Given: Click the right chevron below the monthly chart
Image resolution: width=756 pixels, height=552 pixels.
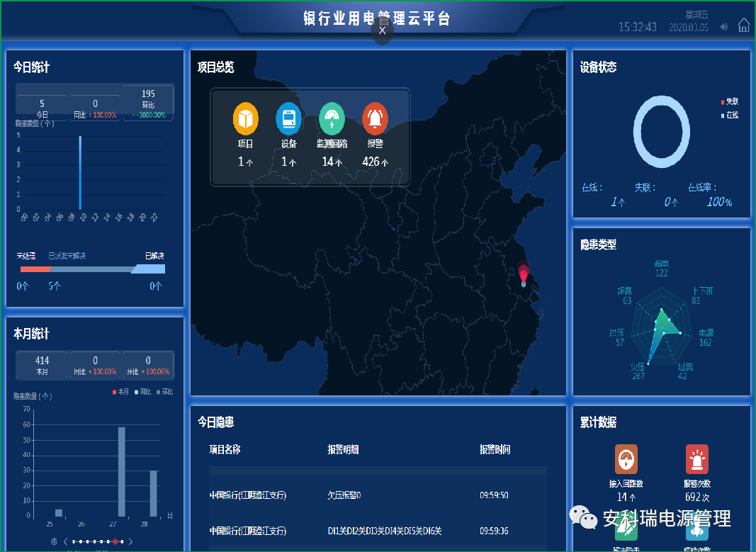Looking at the screenshot, I should [130, 541].
